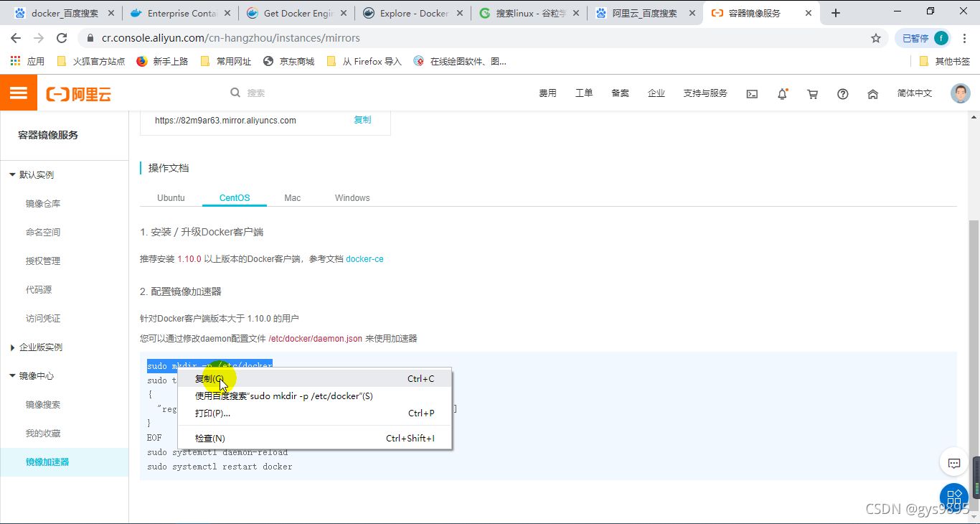Open the 简体中文 language selector
Screen dimensions: 980x524
coord(915,93)
